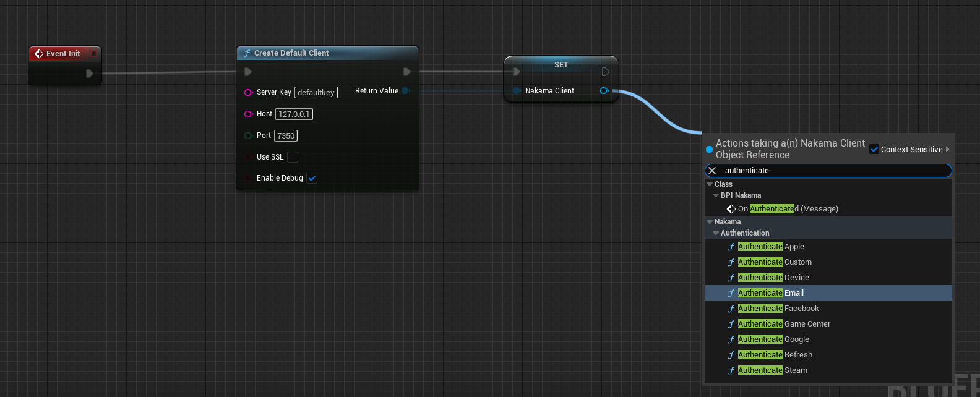Select Authenticate Custom action
The width and height of the screenshot is (980, 397).
pos(828,262)
